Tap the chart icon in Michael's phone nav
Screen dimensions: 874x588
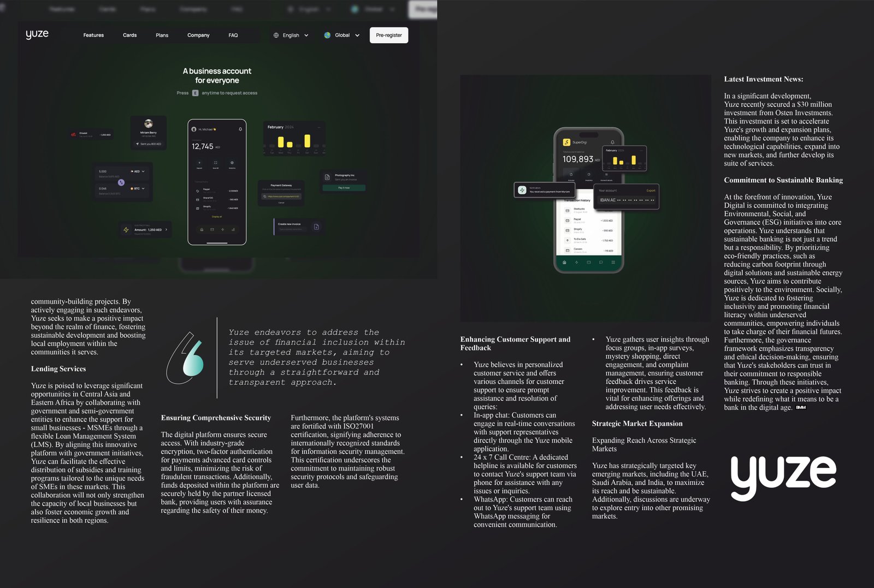click(x=233, y=229)
